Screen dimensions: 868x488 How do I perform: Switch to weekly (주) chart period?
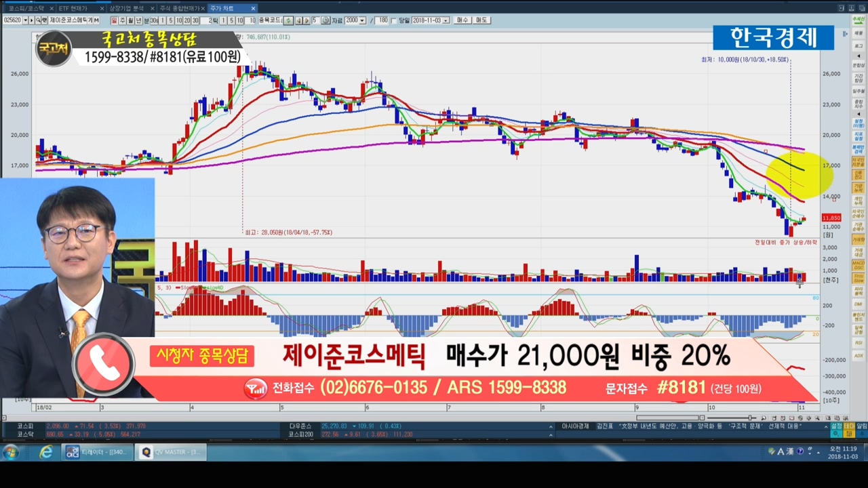tap(122, 20)
